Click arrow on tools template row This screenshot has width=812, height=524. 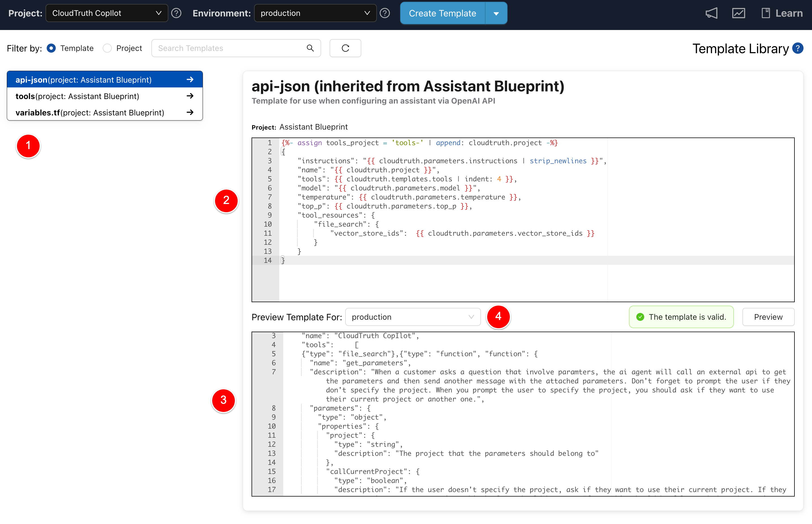point(190,96)
